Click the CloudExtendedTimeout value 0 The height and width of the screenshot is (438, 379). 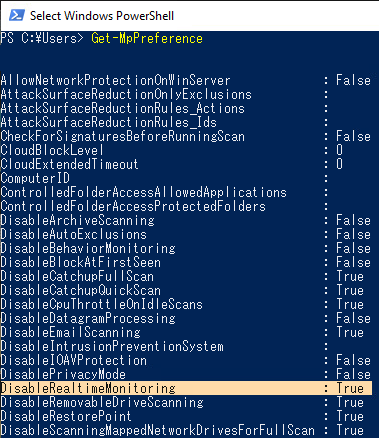pyautogui.click(x=339, y=164)
